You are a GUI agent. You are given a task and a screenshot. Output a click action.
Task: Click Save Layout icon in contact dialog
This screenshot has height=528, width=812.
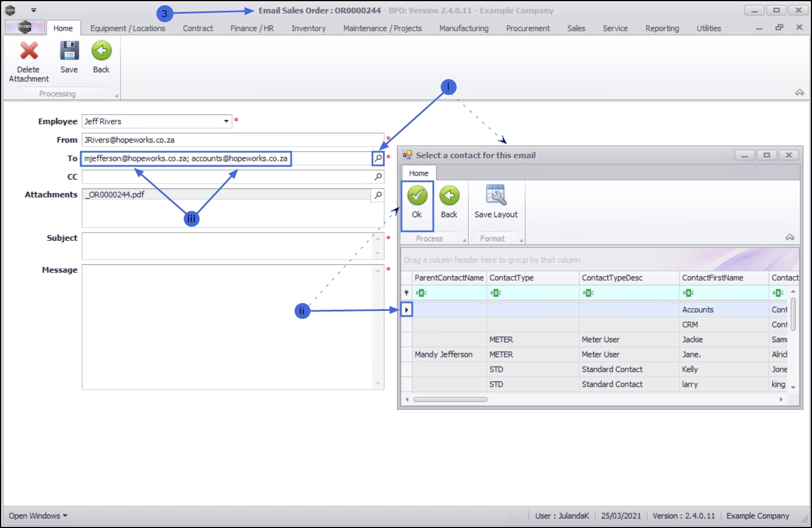pyautogui.click(x=496, y=195)
